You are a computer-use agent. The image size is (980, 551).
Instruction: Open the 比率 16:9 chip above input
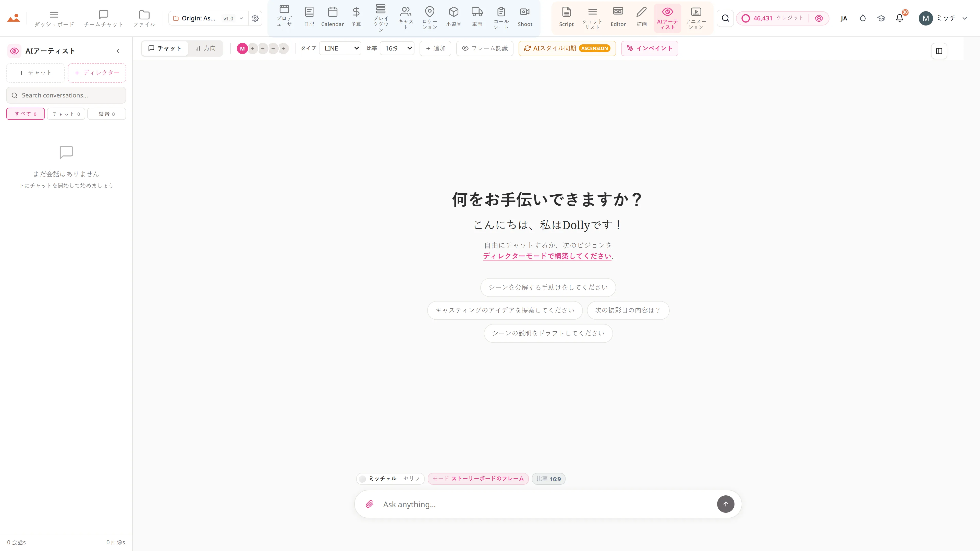tap(548, 478)
